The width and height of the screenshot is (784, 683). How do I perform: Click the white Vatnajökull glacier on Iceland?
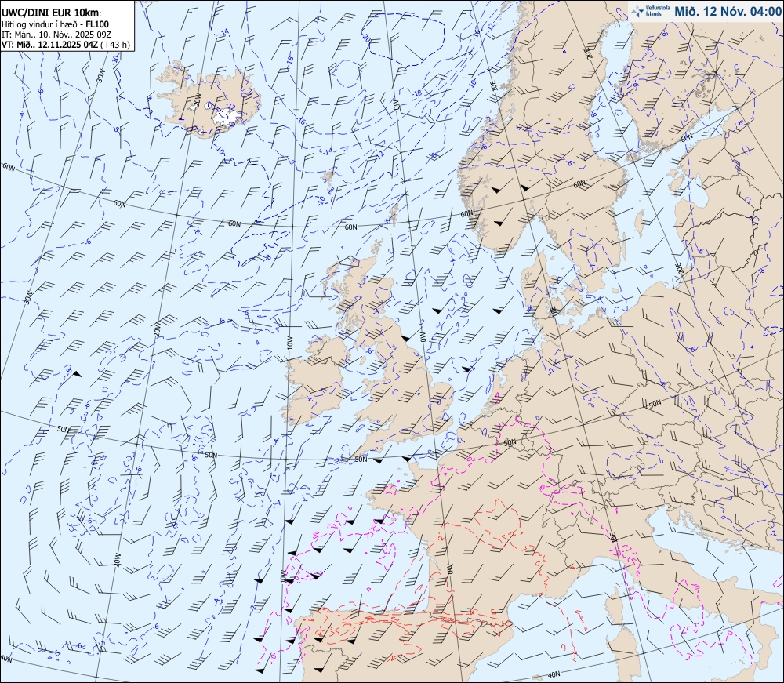point(230,119)
